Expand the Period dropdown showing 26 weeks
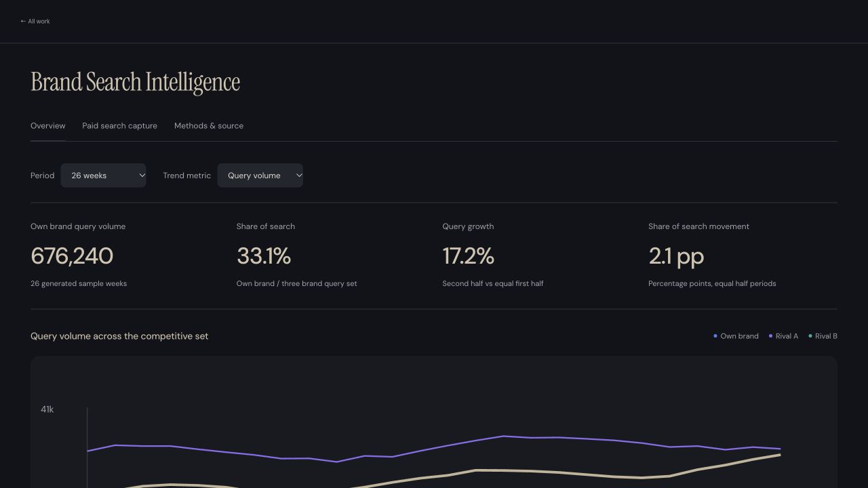The image size is (868, 488). coord(103,176)
